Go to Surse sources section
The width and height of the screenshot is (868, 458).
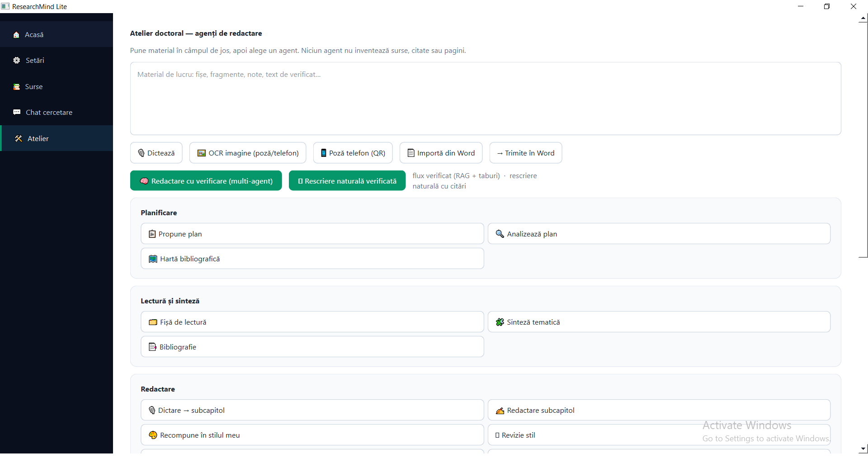(x=57, y=86)
